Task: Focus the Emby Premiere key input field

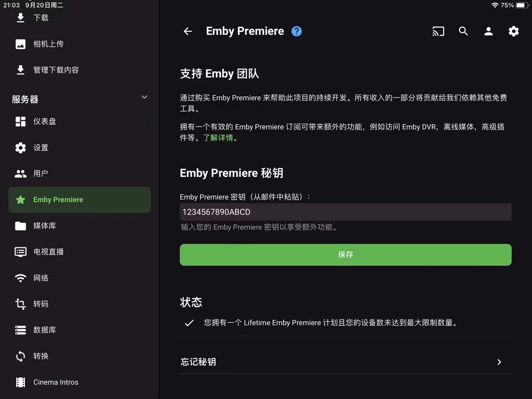Action: (345, 212)
